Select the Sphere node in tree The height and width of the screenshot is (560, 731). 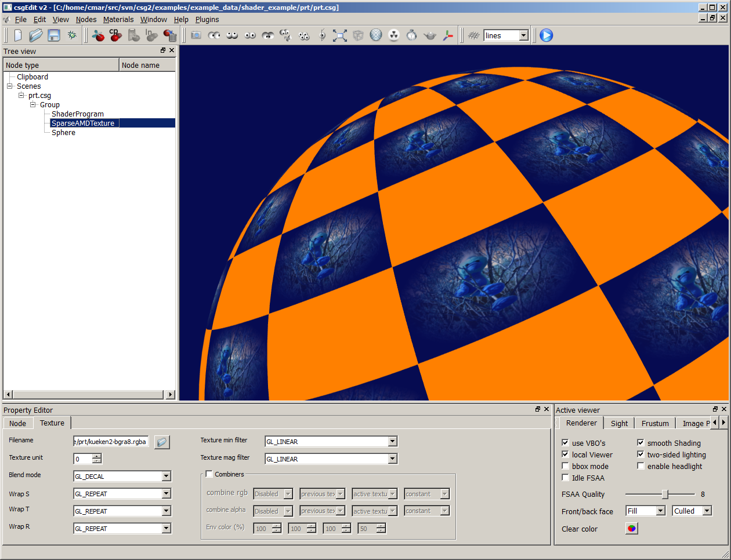coord(63,133)
